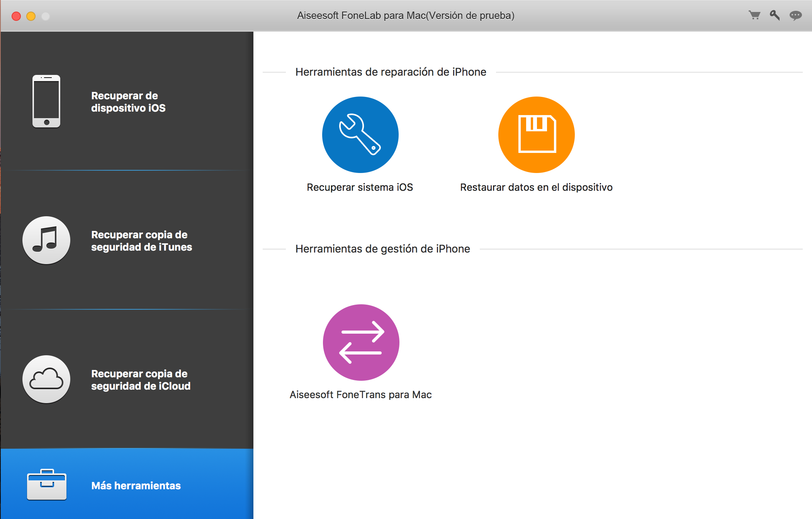Click the Herramientas de gestión de iPhone heading
Viewport: 812px width, 519px height.
coord(382,249)
